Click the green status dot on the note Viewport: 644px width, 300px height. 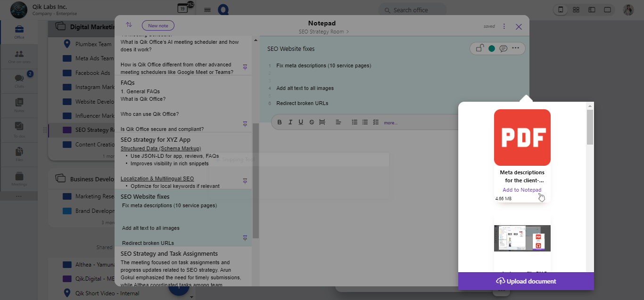(491, 48)
